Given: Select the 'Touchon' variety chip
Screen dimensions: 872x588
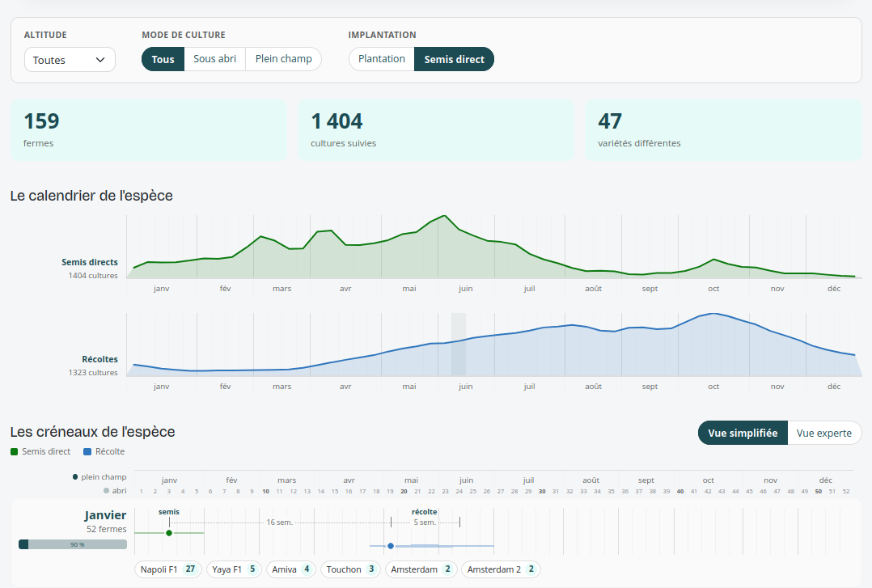Looking at the screenshot, I should [350, 569].
